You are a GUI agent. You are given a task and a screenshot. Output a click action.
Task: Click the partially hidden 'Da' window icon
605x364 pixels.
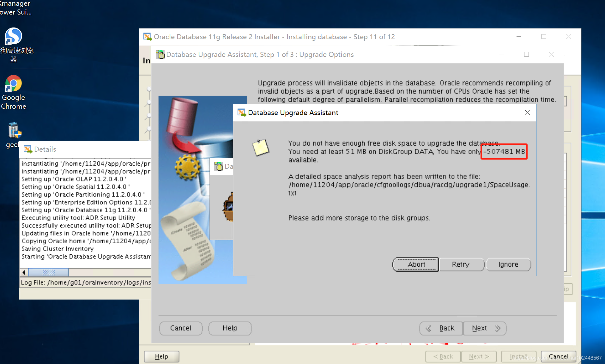pyautogui.click(x=218, y=166)
